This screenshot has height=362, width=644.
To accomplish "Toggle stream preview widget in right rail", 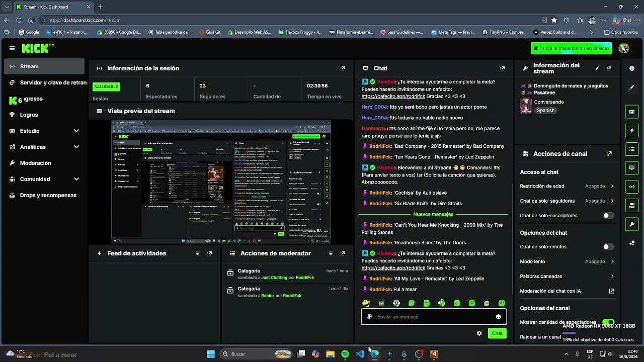I will [632, 112].
